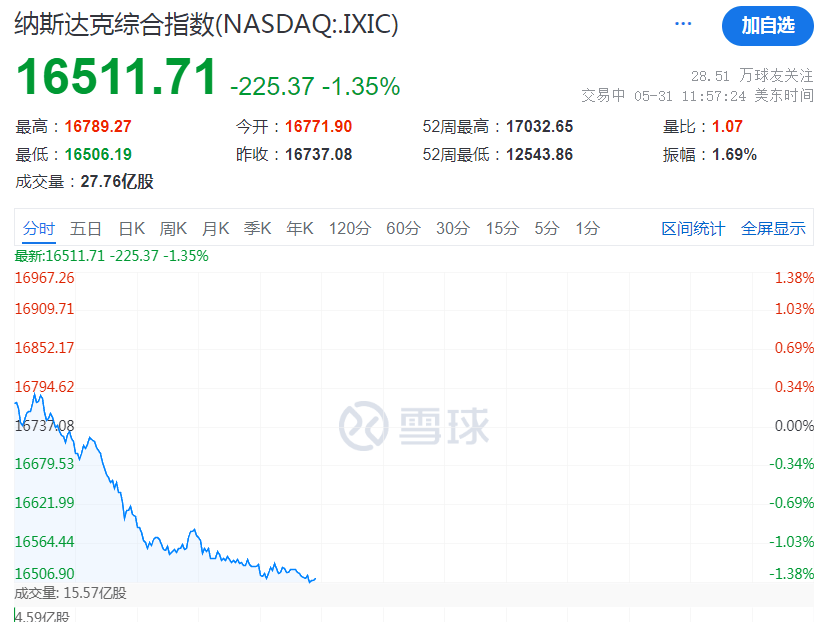Select the 30分 chart interval
This screenshot has height=622, width=834.
(x=452, y=228)
